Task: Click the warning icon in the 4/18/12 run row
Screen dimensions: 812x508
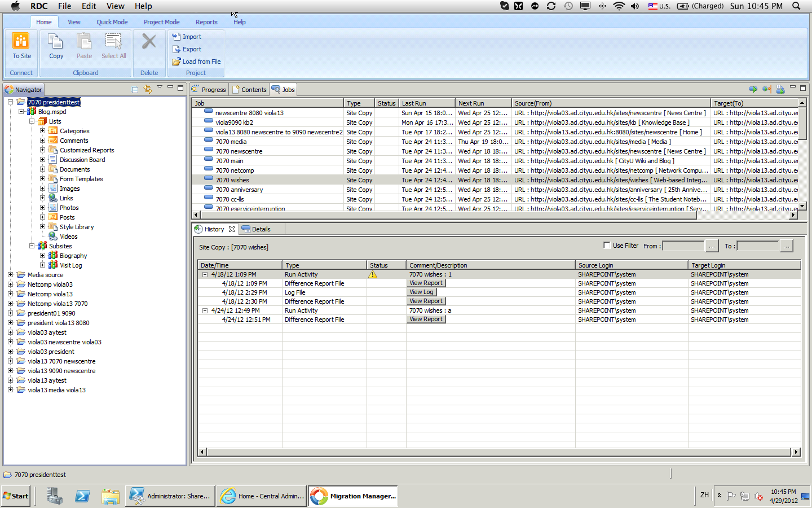Action: (372, 274)
